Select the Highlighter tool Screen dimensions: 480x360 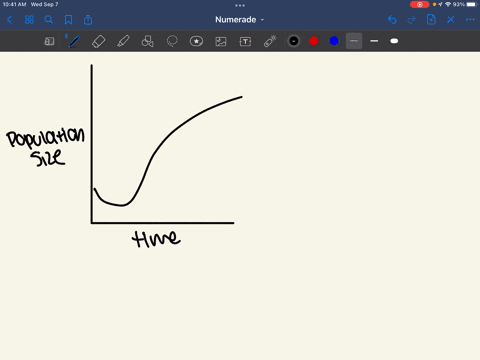(123, 41)
